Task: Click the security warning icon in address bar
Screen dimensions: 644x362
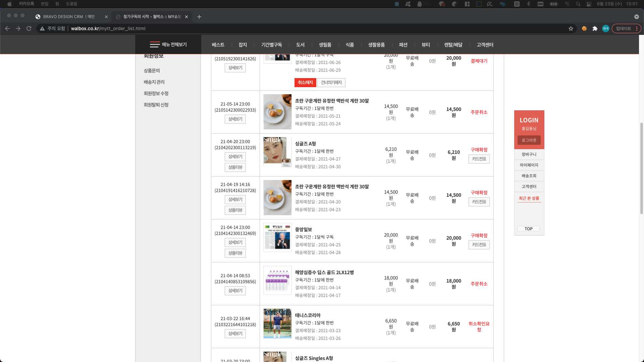Action: pyautogui.click(x=42, y=28)
